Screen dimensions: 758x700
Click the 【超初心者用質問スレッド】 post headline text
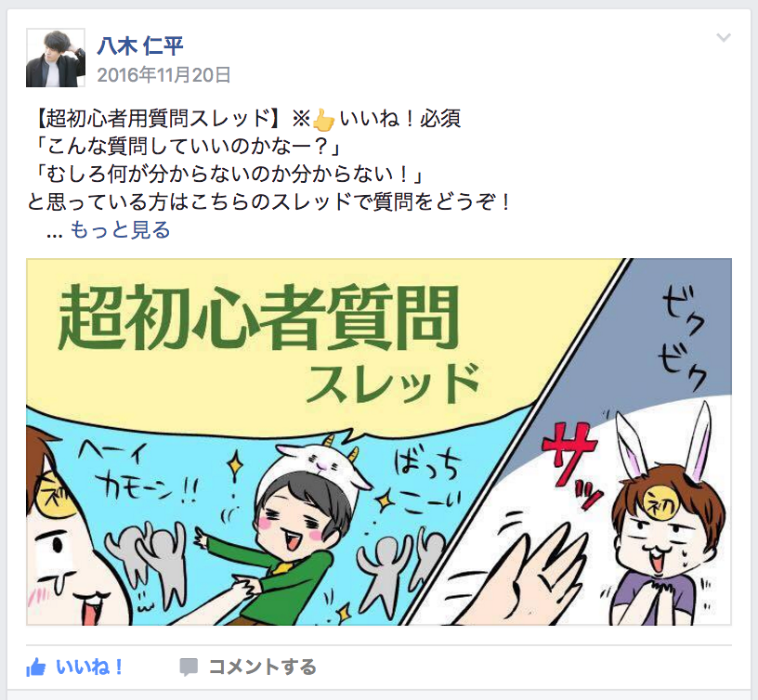tap(156, 119)
